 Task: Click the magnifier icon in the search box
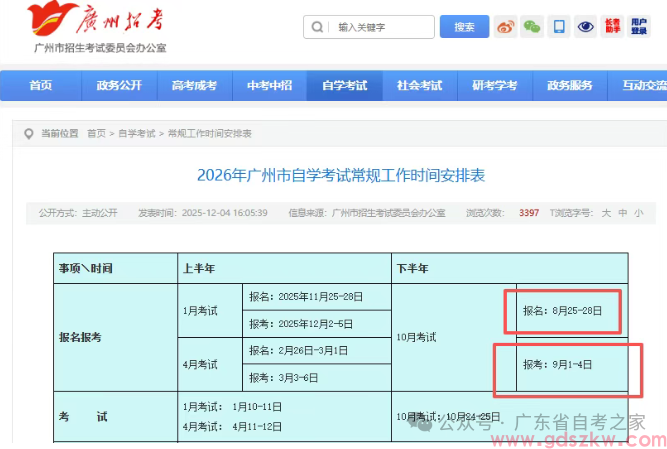tap(317, 27)
